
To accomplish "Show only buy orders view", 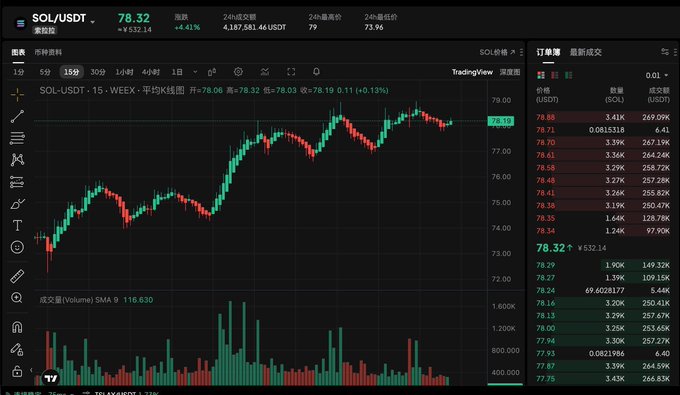I will pos(569,75).
